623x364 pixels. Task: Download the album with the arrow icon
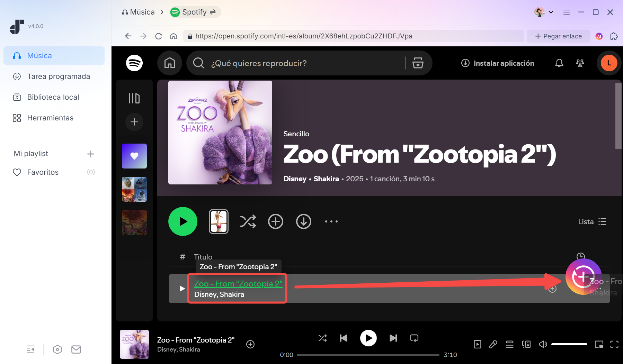point(303,221)
